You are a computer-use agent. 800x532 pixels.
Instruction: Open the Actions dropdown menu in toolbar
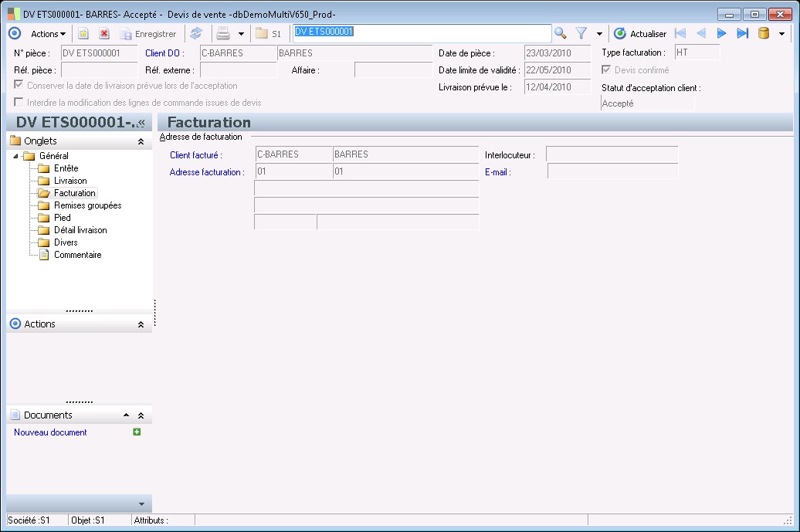click(48, 34)
